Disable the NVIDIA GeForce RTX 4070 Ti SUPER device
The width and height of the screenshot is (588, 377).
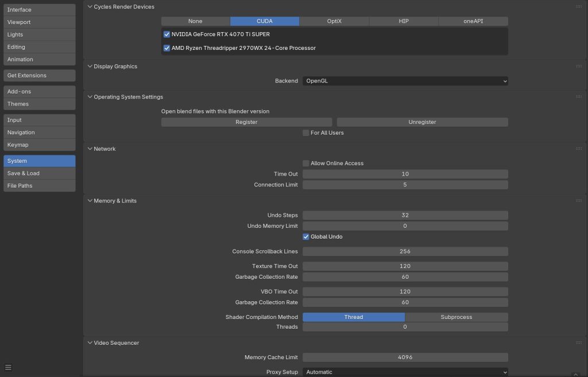(x=167, y=34)
